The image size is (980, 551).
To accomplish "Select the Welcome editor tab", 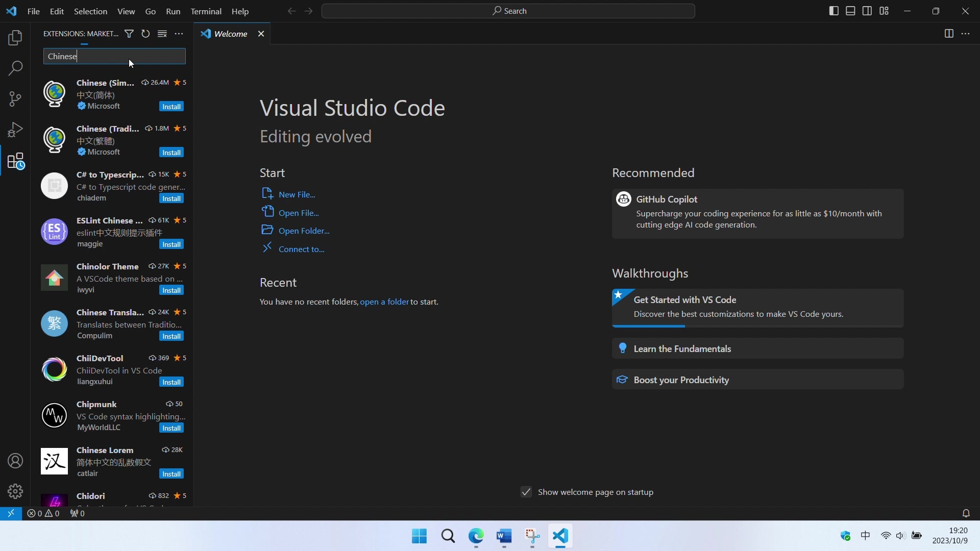I will (x=231, y=34).
